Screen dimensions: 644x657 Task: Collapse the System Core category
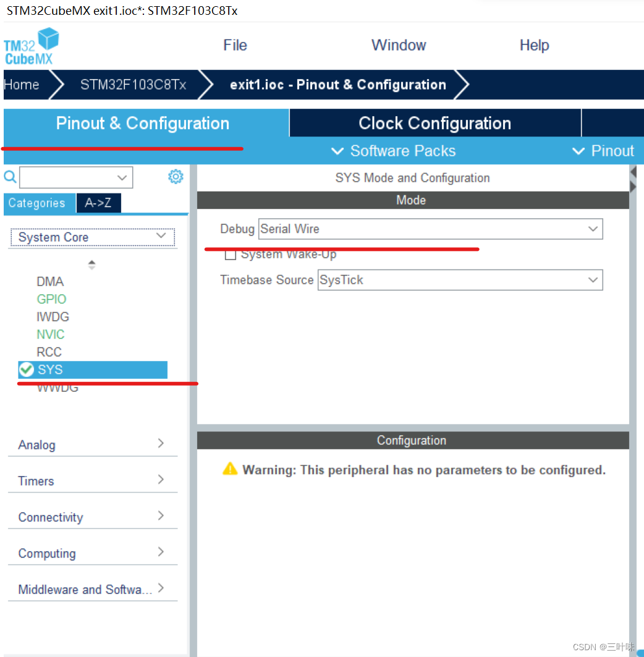coord(93,237)
